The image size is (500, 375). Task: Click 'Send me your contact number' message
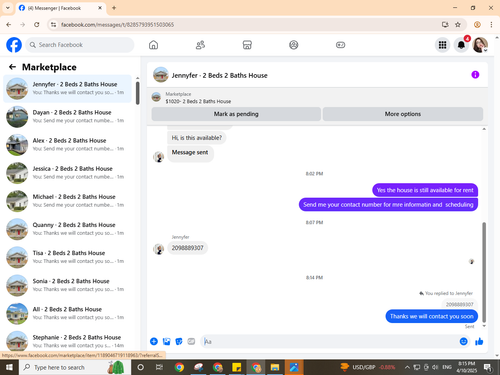pyautogui.click(x=388, y=205)
